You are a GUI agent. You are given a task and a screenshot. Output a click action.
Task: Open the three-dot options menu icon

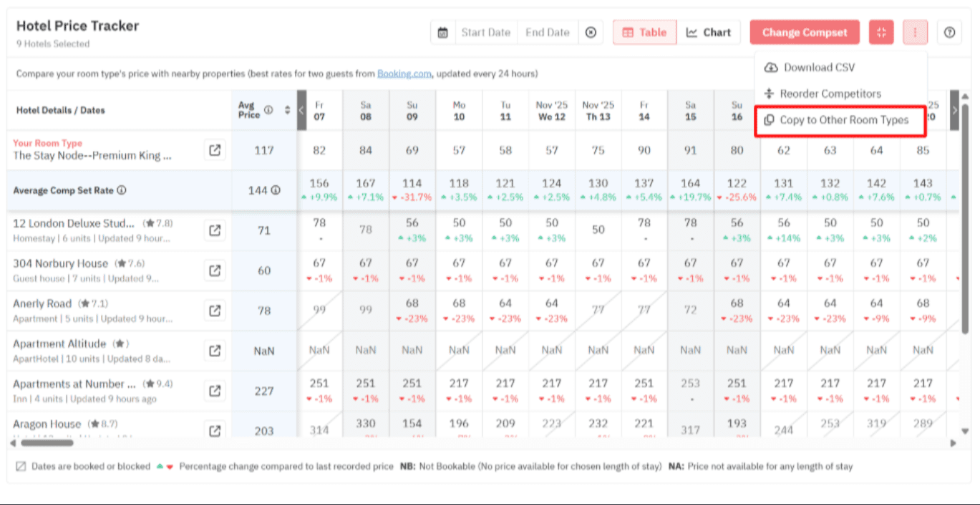(915, 32)
